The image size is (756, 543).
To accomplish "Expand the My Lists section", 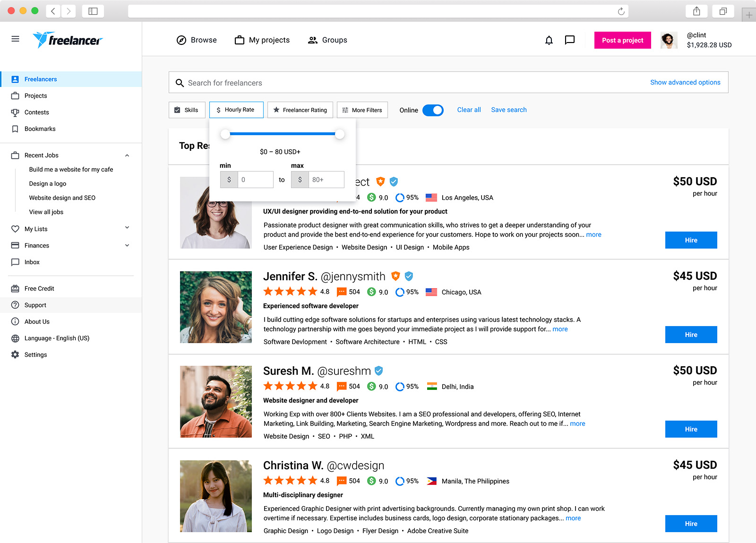I will (x=127, y=228).
